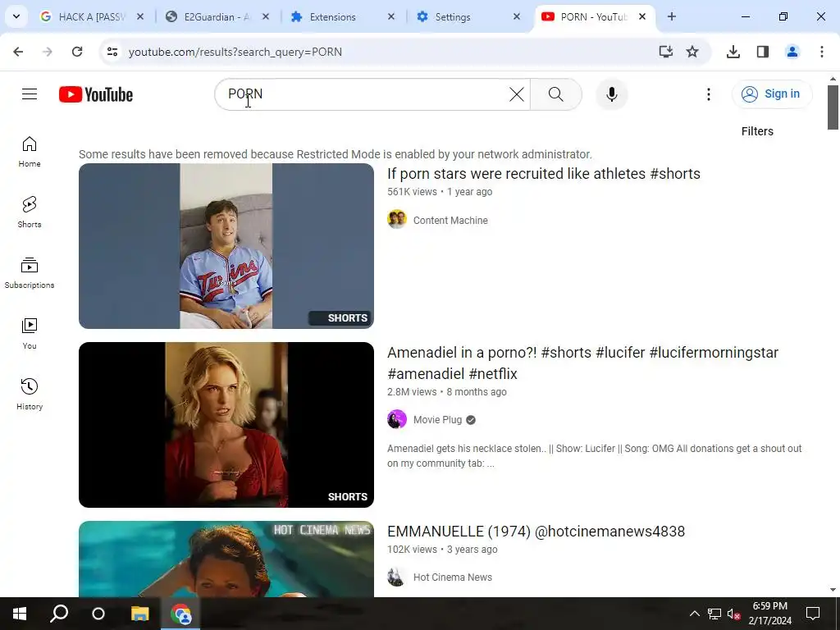Open a new browser tab

point(671,16)
